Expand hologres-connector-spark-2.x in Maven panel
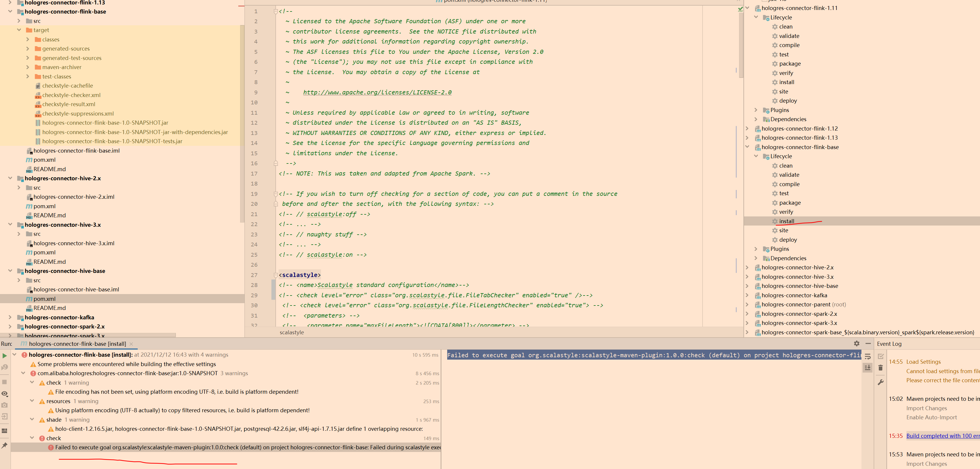980x469 pixels. [x=747, y=313]
